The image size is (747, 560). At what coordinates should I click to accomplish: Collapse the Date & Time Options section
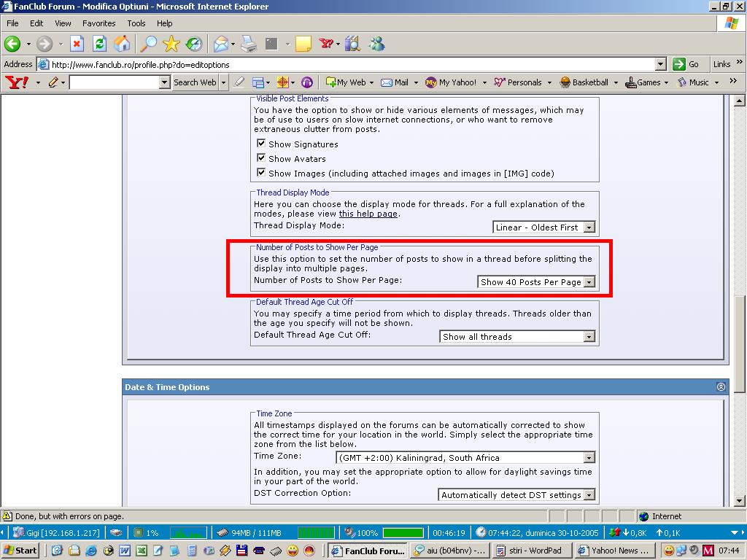(x=721, y=387)
